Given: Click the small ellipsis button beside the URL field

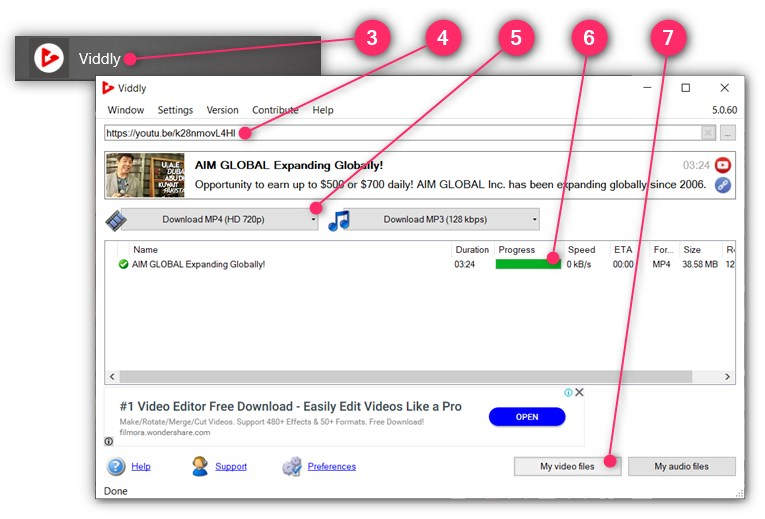Looking at the screenshot, I should (728, 133).
